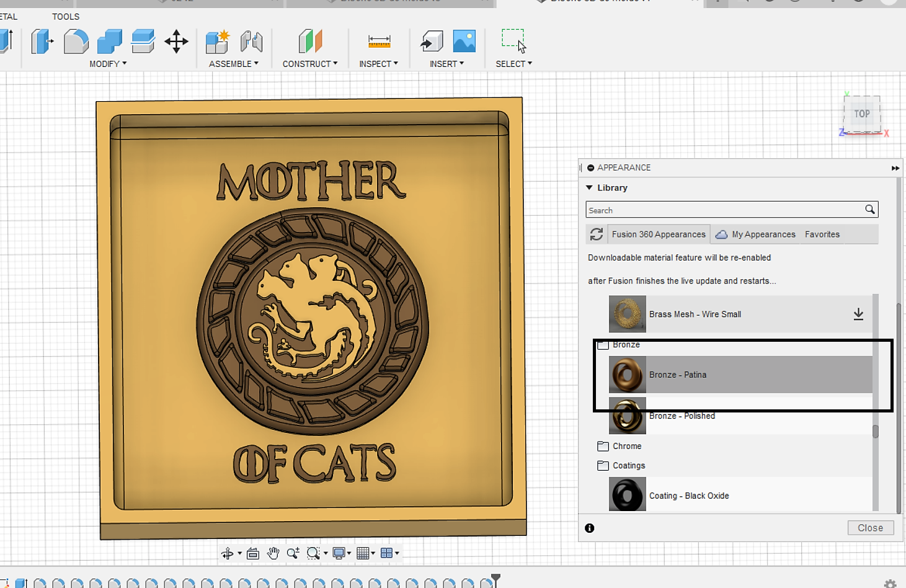Select the Offset Plane construct tool

(x=310, y=42)
